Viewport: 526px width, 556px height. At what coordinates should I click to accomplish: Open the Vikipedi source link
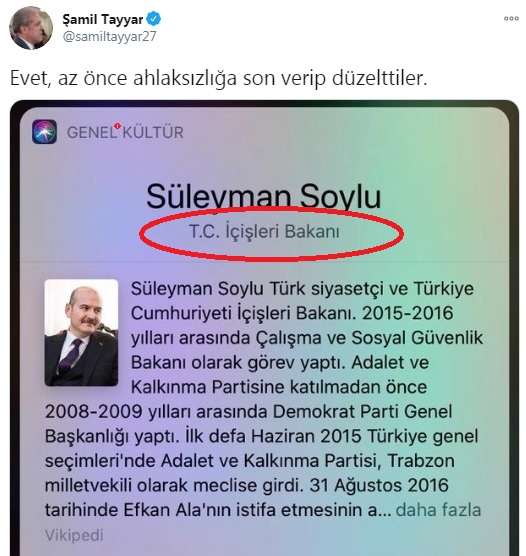tap(74, 535)
